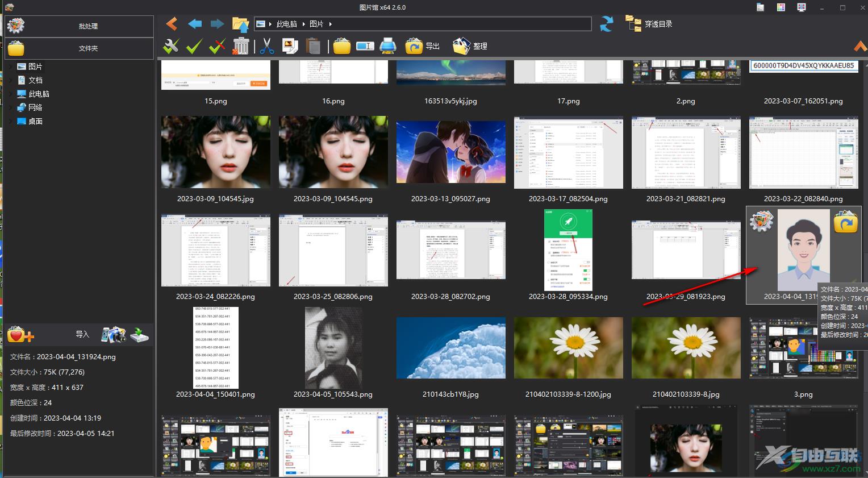Click file name 163513v5ykj.jpg

point(451,101)
